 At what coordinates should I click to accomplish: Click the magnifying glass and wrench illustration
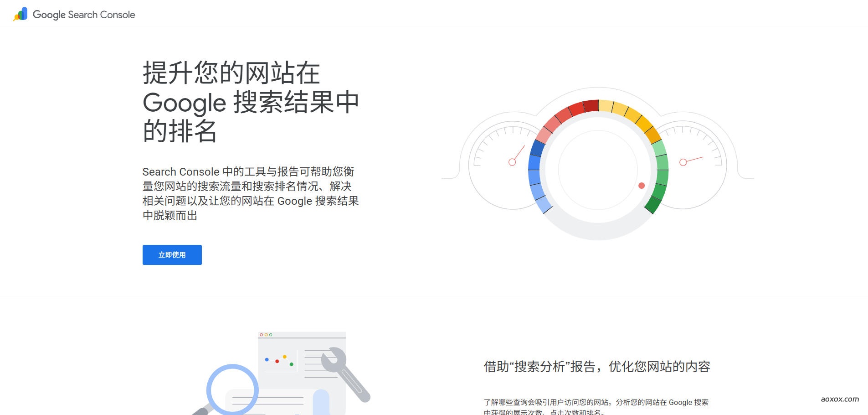[x=280, y=373]
